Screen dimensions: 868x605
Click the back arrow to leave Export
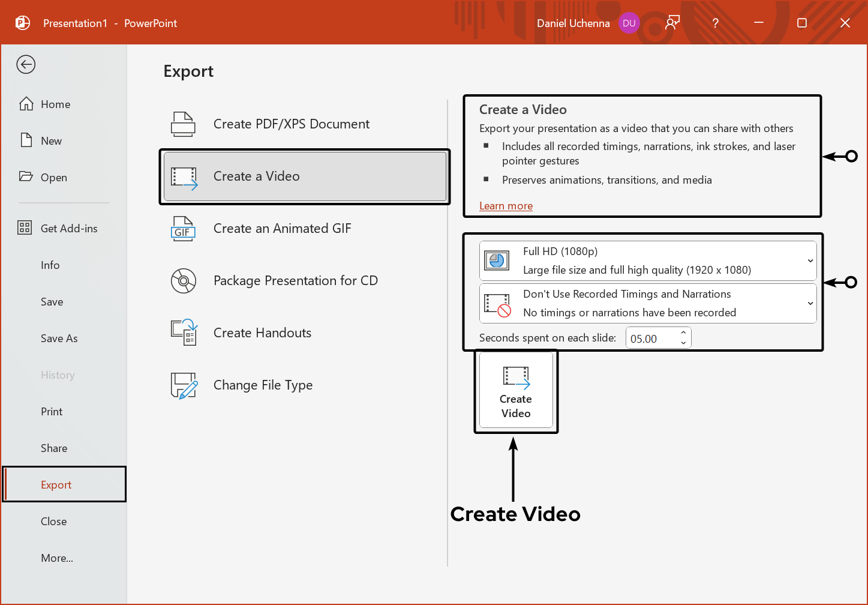pos(26,64)
